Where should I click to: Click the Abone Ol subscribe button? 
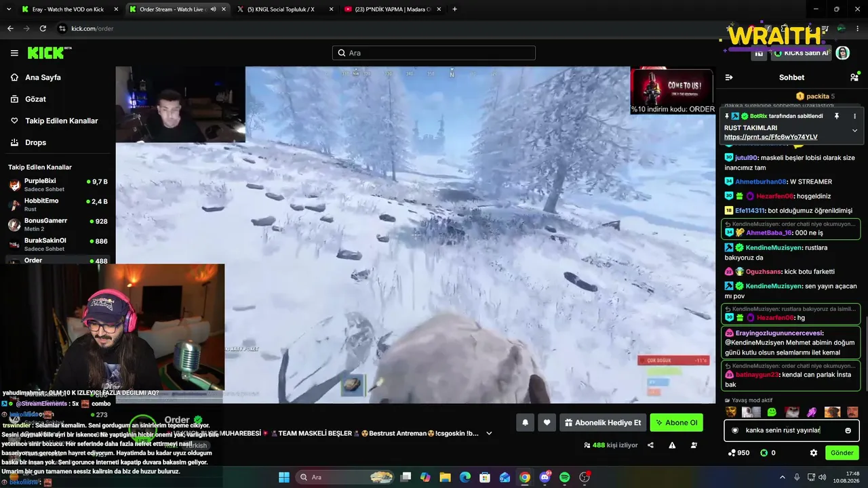[x=676, y=423]
